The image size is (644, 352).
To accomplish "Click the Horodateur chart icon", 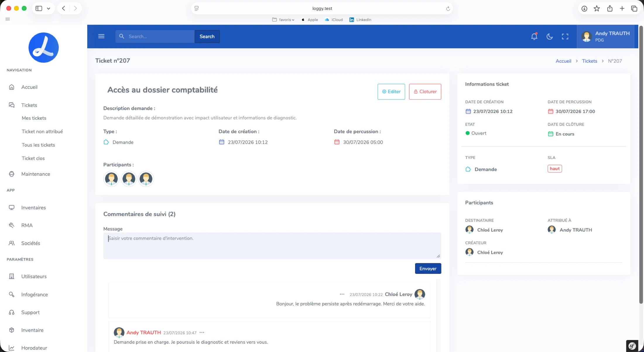I will click(x=11, y=348).
